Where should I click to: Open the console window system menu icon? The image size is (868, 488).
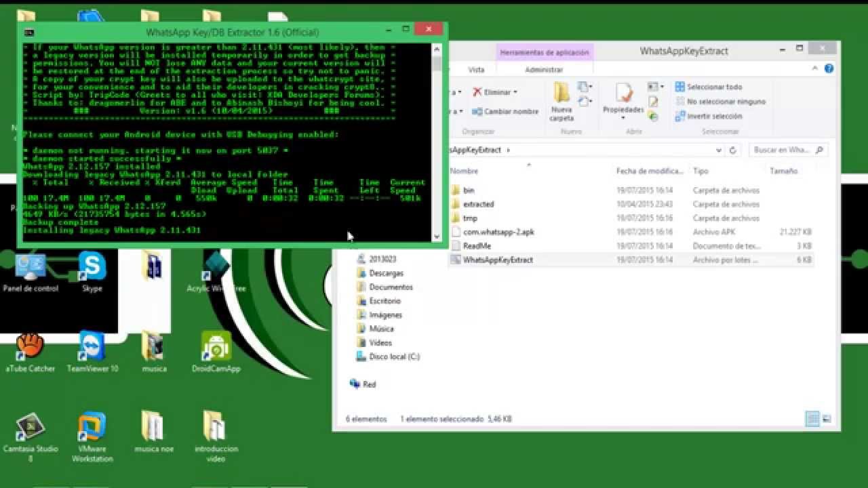click(x=29, y=32)
